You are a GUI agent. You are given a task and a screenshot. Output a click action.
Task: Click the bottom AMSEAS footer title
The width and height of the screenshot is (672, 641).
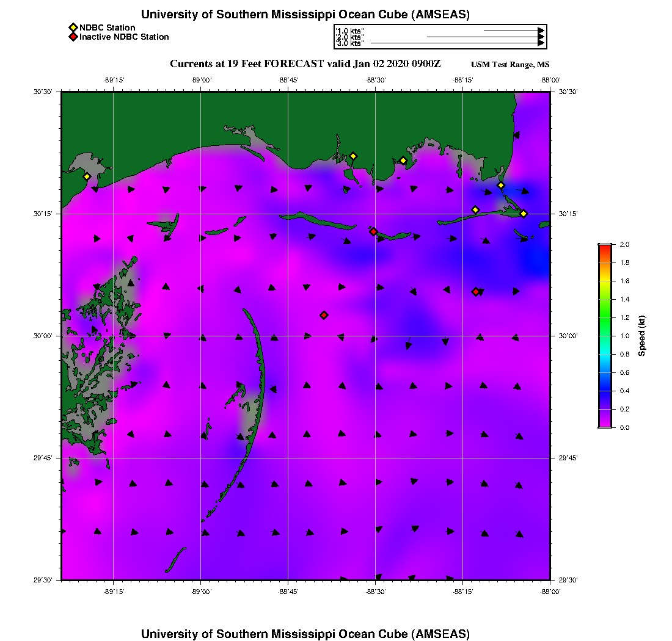[305, 634]
